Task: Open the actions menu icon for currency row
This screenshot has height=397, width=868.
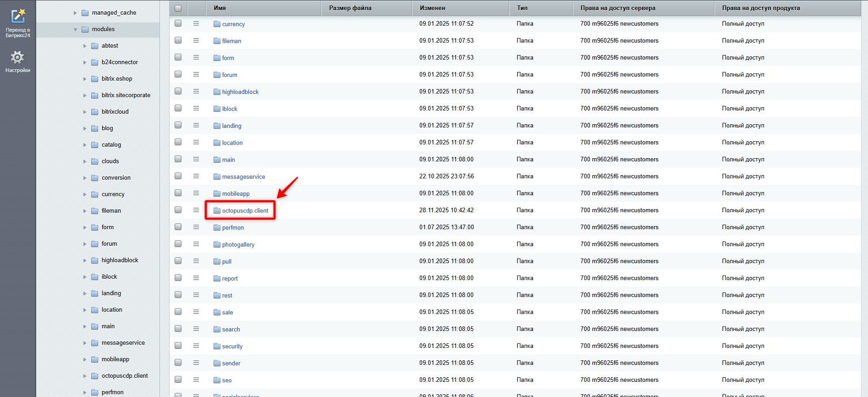Action: click(x=196, y=23)
